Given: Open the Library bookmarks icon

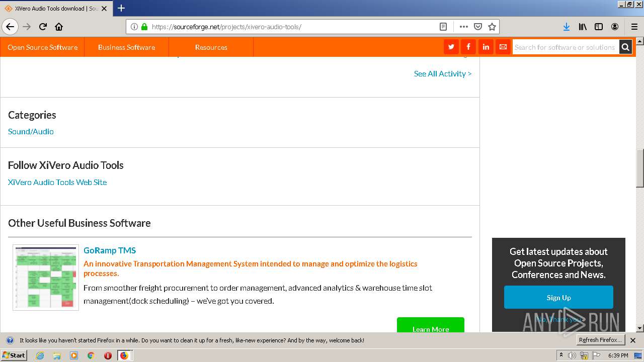Looking at the screenshot, I should pyautogui.click(x=583, y=27).
